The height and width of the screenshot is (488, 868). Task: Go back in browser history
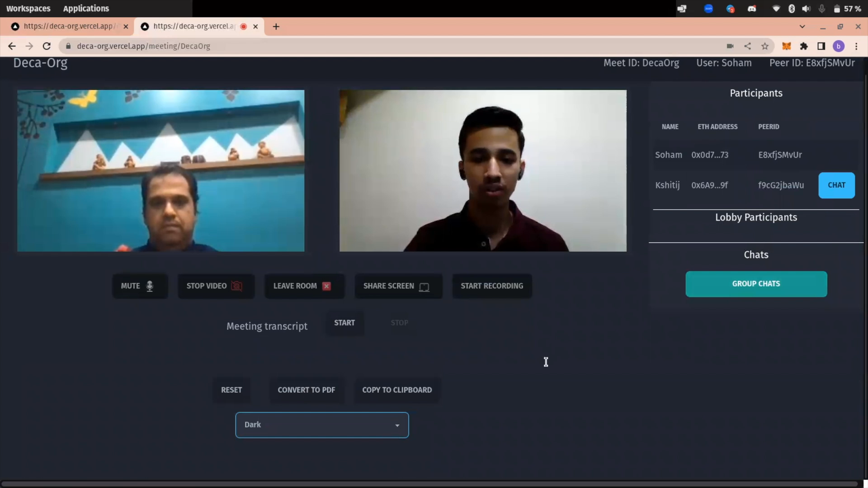[x=12, y=46]
